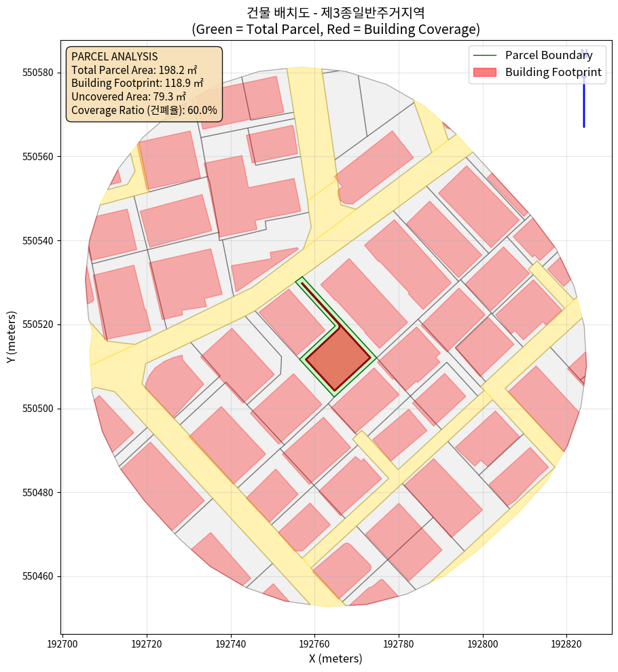This screenshot has height=672, width=618.
Task: Click the Coverage Ratio 60.0% line
Action: point(144,110)
